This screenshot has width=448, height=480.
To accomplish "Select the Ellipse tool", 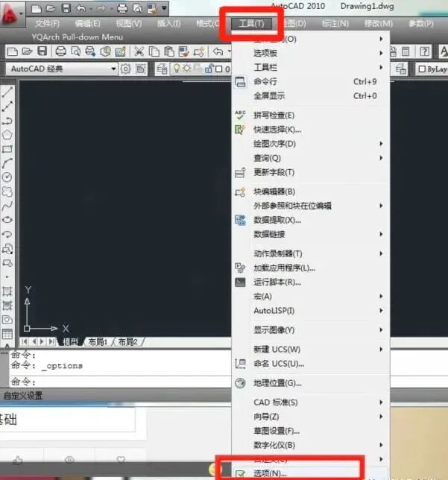I will pos(7,220).
